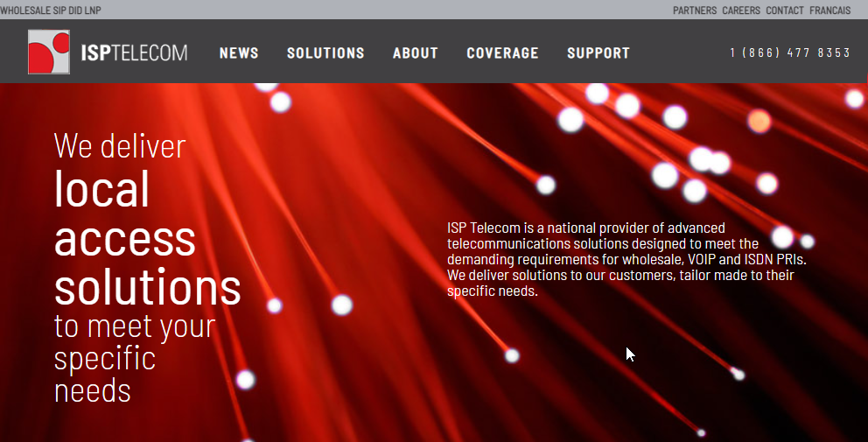Go to the ABOUT page

415,53
